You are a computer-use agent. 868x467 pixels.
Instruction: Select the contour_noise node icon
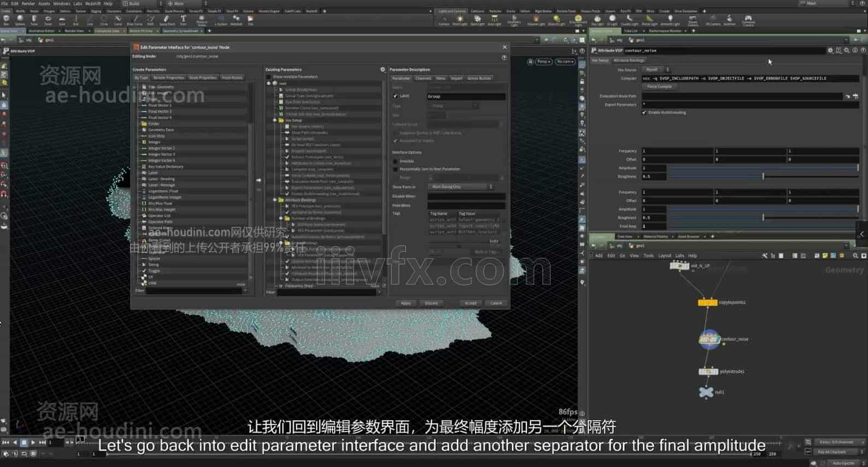point(709,339)
